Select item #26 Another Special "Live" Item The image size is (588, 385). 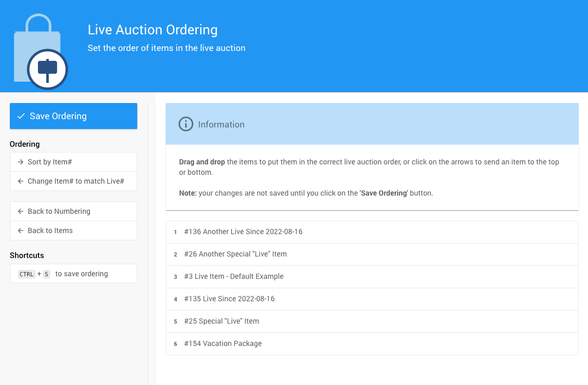(236, 254)
